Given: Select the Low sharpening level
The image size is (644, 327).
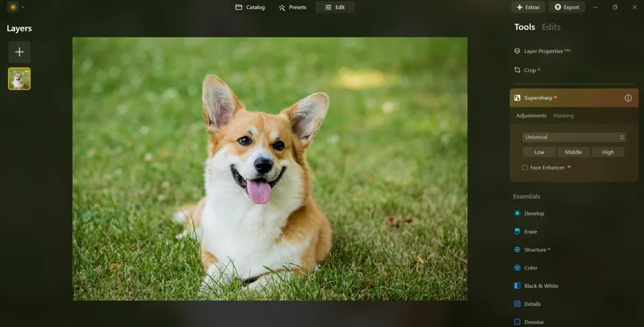Looking at the screenshot, I should (539, 152).
